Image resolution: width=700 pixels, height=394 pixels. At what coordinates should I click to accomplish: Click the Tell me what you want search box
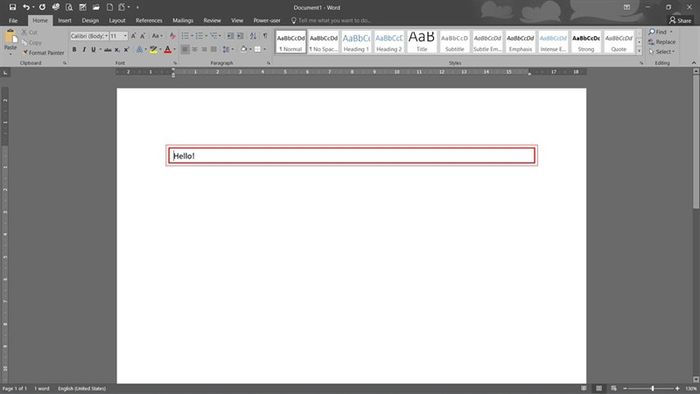click(331, 21)
